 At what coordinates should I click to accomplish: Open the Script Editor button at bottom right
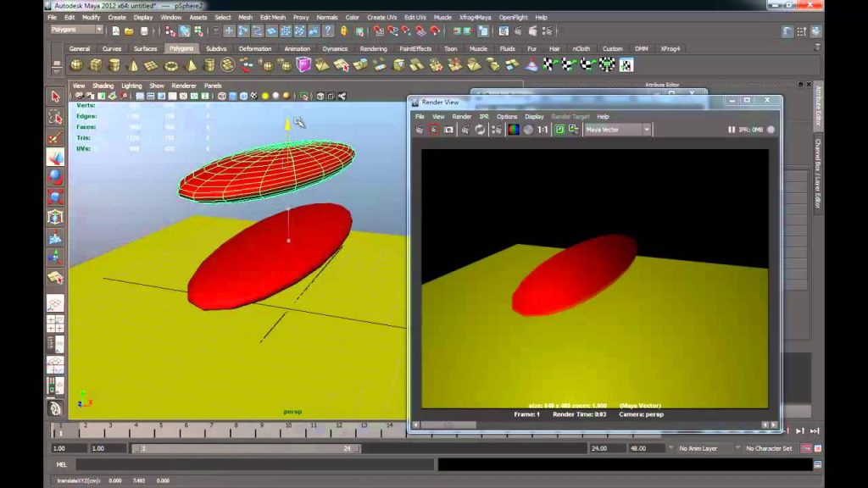tap(818, 465)
